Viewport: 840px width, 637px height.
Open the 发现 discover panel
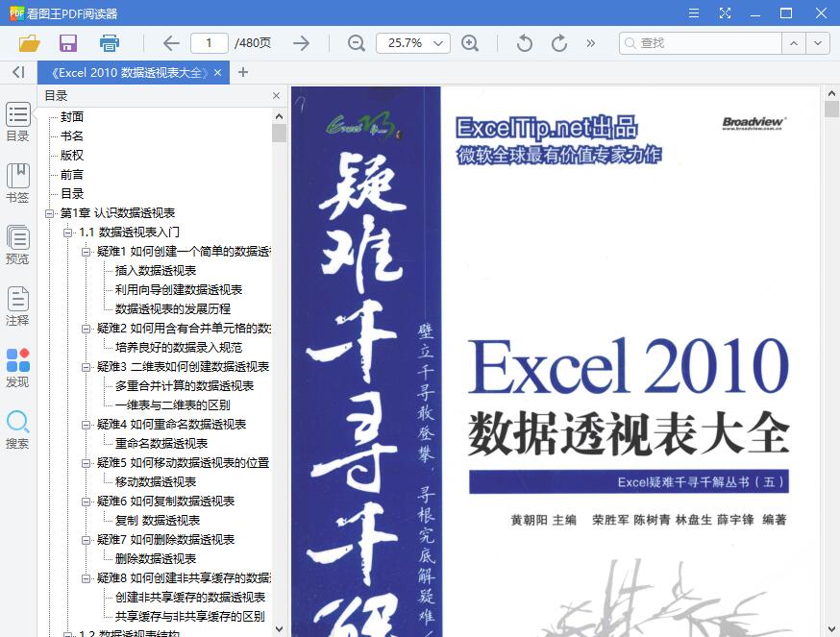17,368
